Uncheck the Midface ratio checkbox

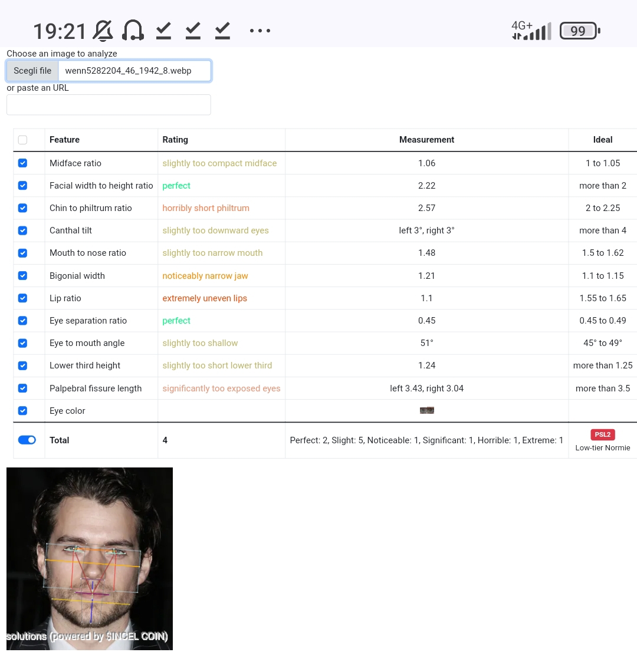[x=23, y=163]
